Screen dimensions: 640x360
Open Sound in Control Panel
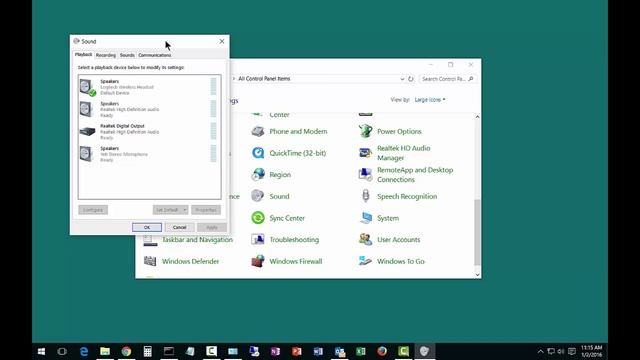click(x=270, y=196)
